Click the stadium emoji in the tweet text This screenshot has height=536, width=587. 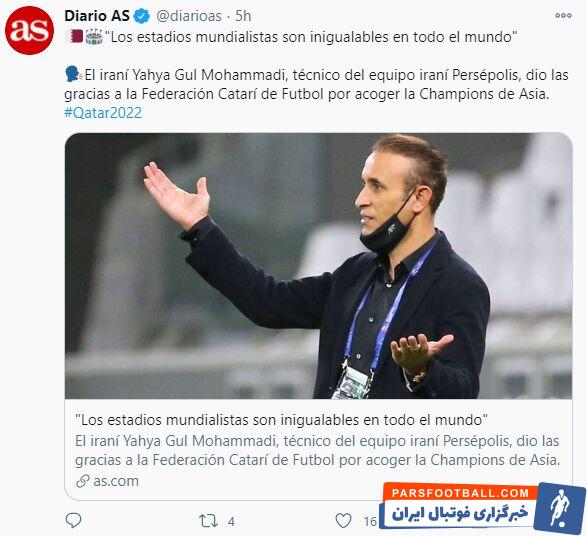pos(94,37)
